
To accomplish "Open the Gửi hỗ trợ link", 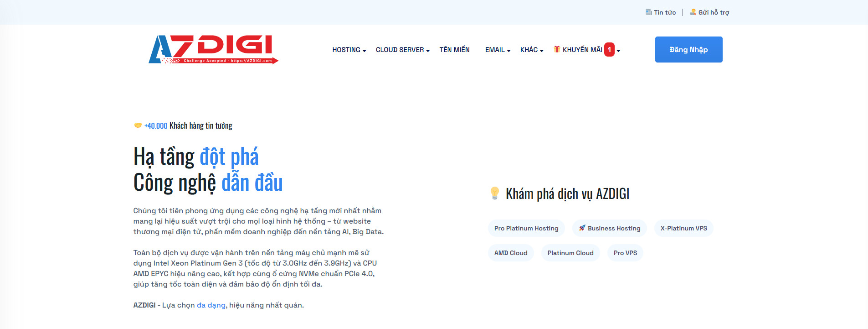I will pyautogui.click(x=714, y=12).
